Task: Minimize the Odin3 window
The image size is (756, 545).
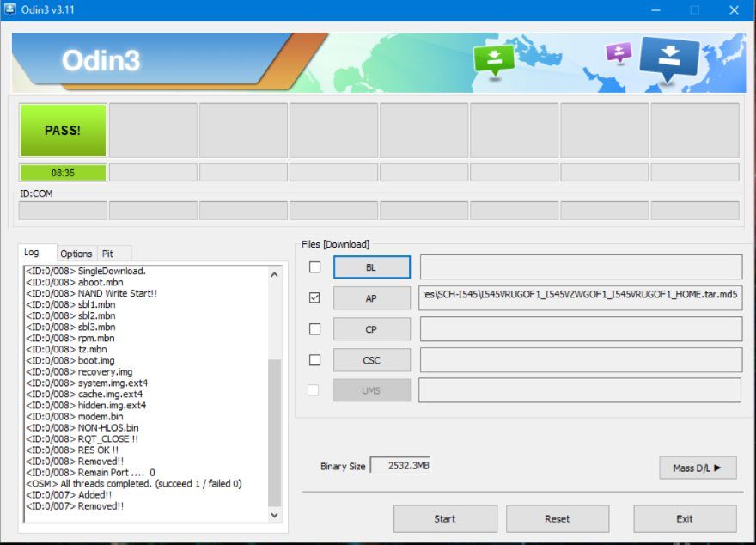Action: pyautogui.click(x=655, y=10)
